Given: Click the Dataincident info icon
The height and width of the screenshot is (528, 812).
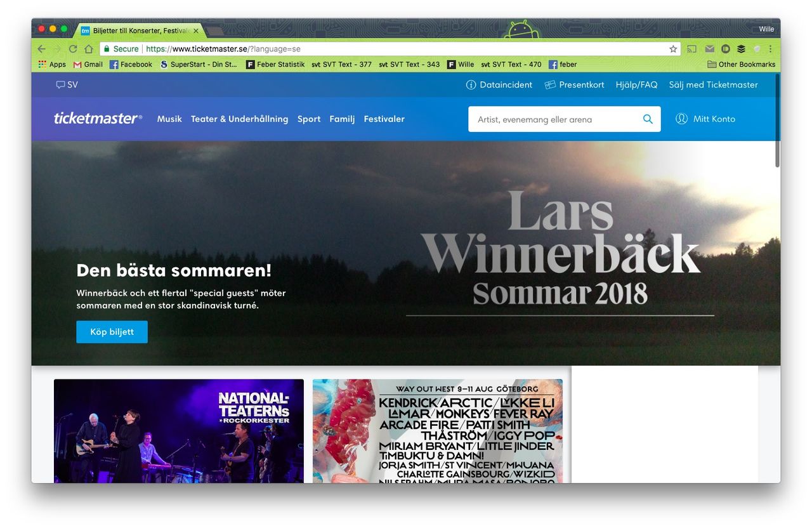Looking at the screenshot, I should point(471,84).
